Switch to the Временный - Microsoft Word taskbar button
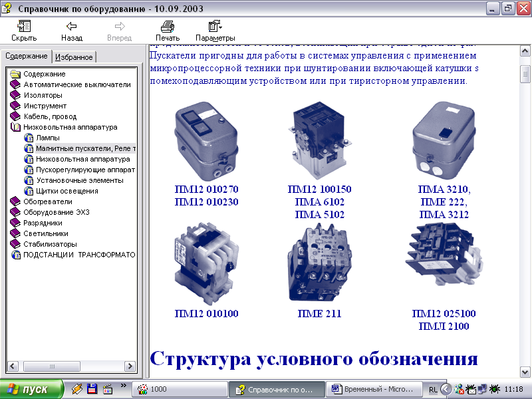Image resolution: width=532 pixels, height=399 pixels. click(x=374, y=389)
